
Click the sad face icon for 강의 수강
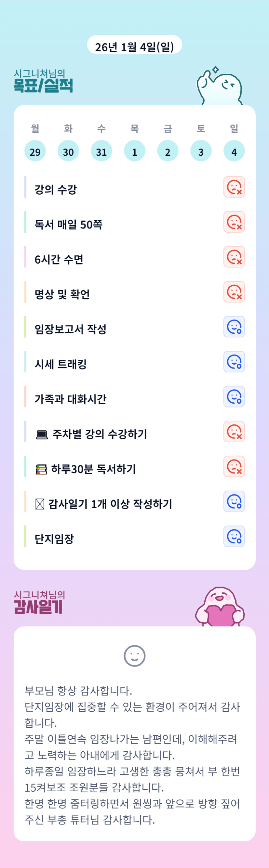click(x=234, y=187)
